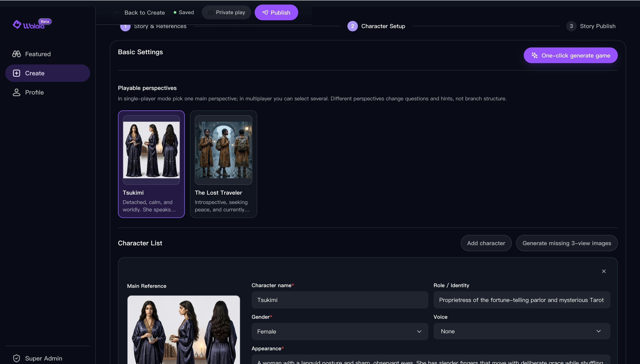Click the Saved status indicator
640x364 pixels.
(x=184, y=12)
